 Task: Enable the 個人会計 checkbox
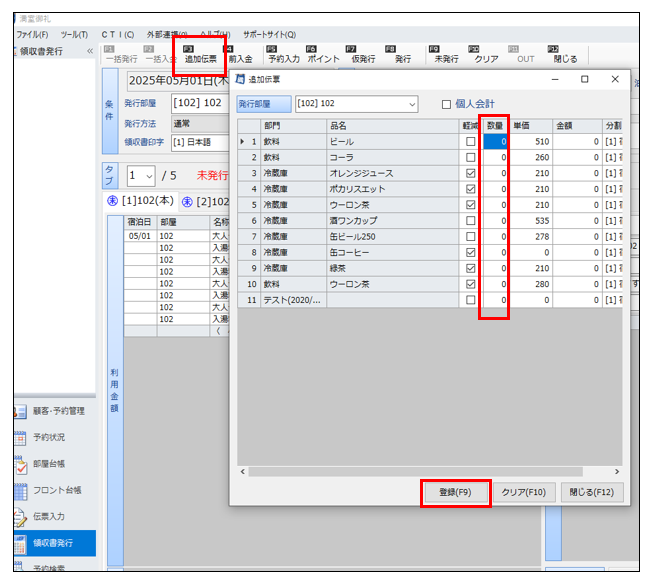(x=447, y=104)
